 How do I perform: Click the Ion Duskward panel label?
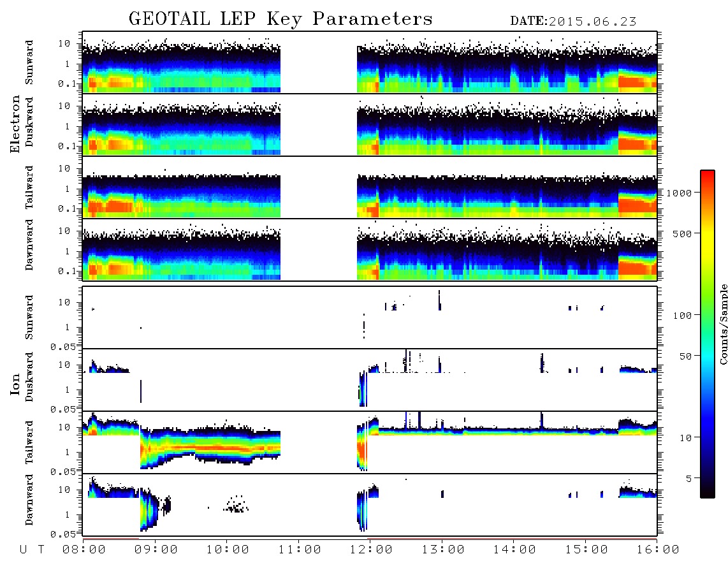point(29,377)
